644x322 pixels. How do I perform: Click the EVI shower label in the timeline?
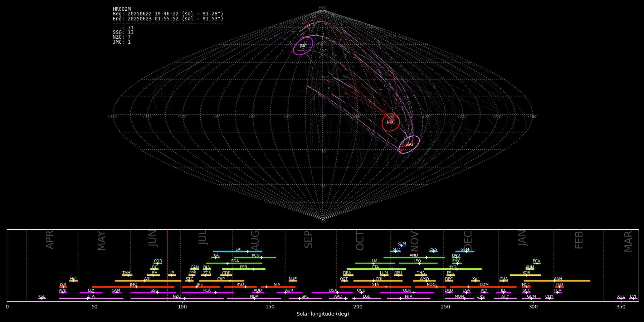tap(633, 297)
